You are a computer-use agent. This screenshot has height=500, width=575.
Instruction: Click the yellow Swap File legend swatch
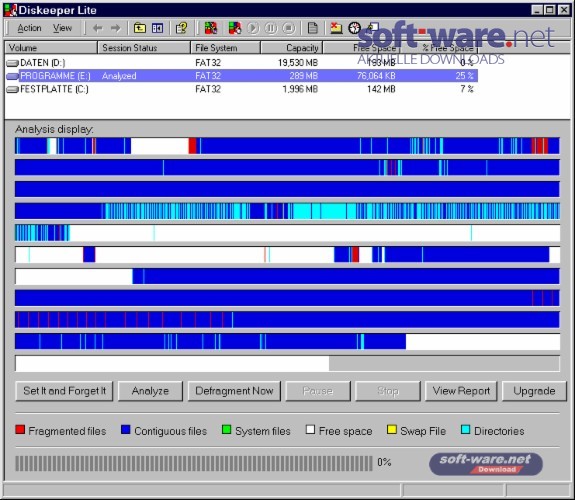(x=392, y=430)
